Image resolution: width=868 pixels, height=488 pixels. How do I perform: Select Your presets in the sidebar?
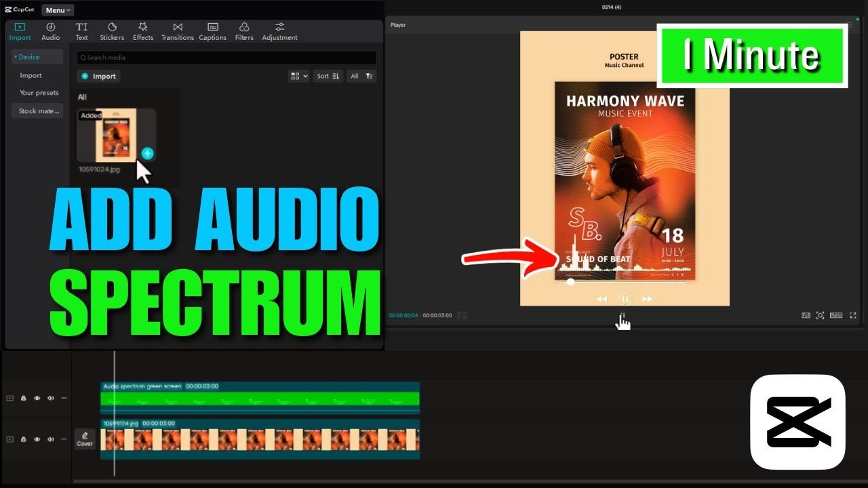click(x=39, y=93)
